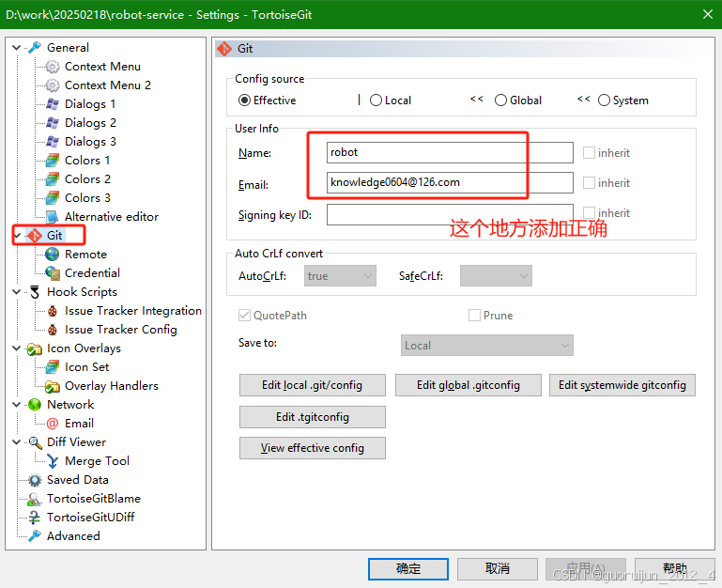Click the Email at-sign icon
The image size is (722, 588).
(53, 424)
